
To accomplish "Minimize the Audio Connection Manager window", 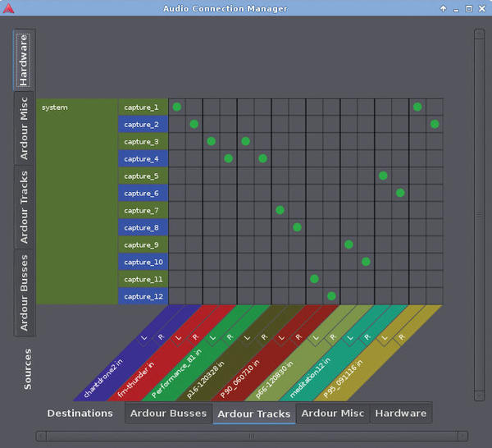I will 456,9.
